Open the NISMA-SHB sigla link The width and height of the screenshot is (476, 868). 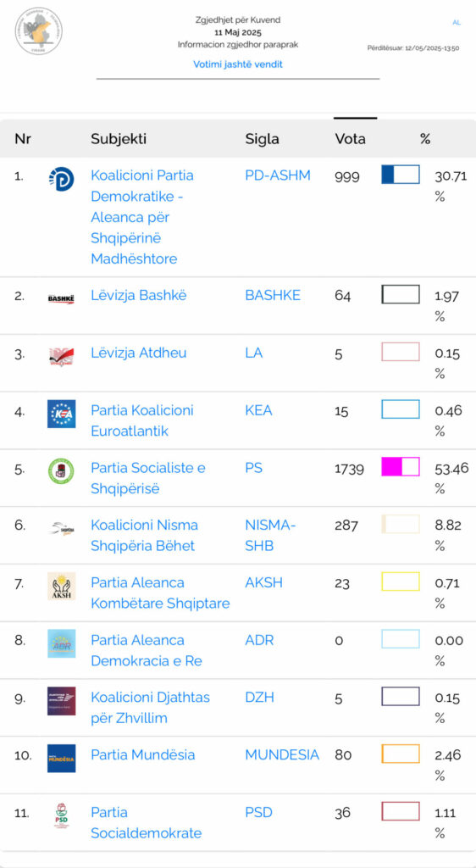[270, 536]
